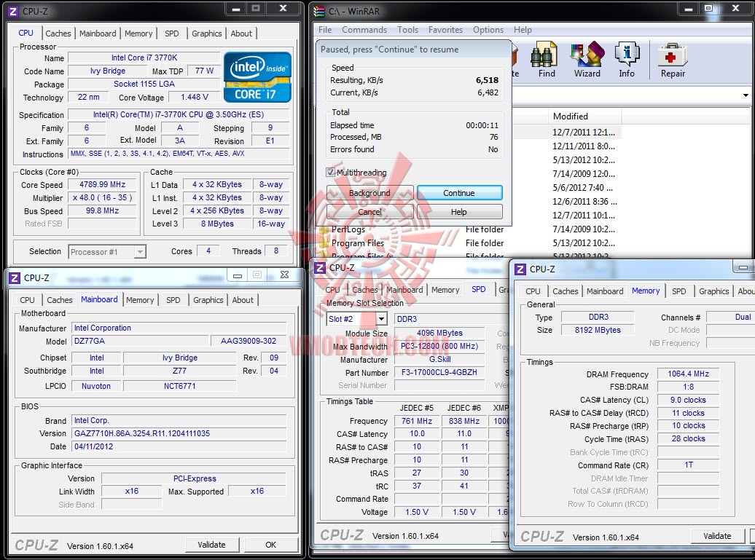755x560 pixels.
Task: Click the Manufacturer G.Skill field
Action: point(439,359)
